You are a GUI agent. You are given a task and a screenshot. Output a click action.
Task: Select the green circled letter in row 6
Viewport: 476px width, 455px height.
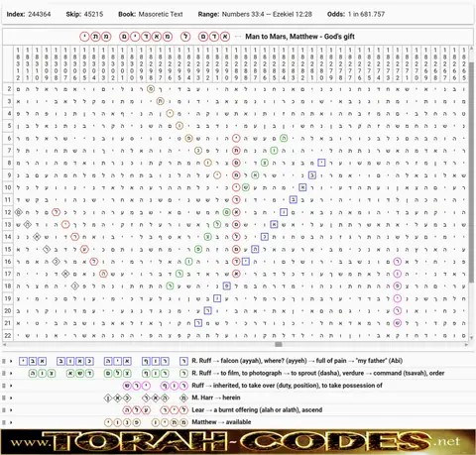(x=284, y=139)
